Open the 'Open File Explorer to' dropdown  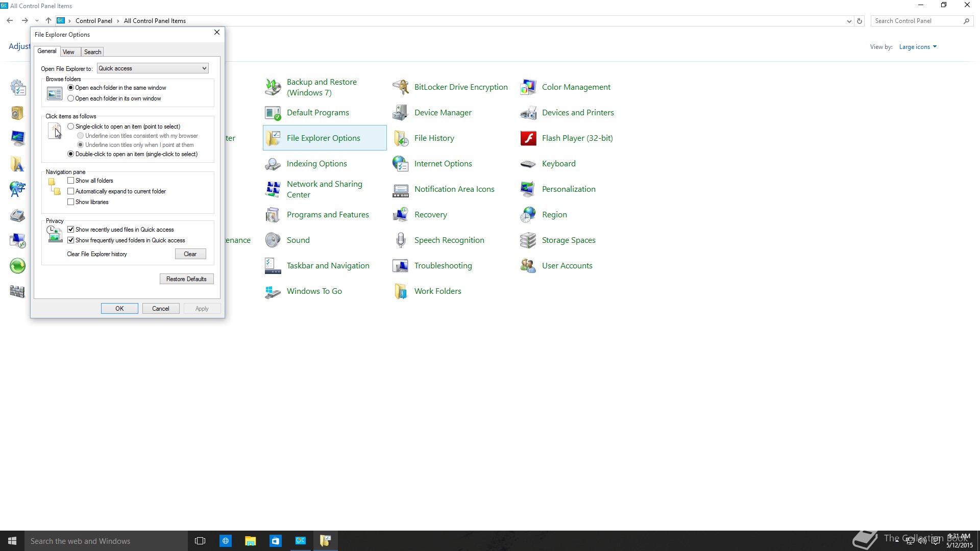pos(153,68)
